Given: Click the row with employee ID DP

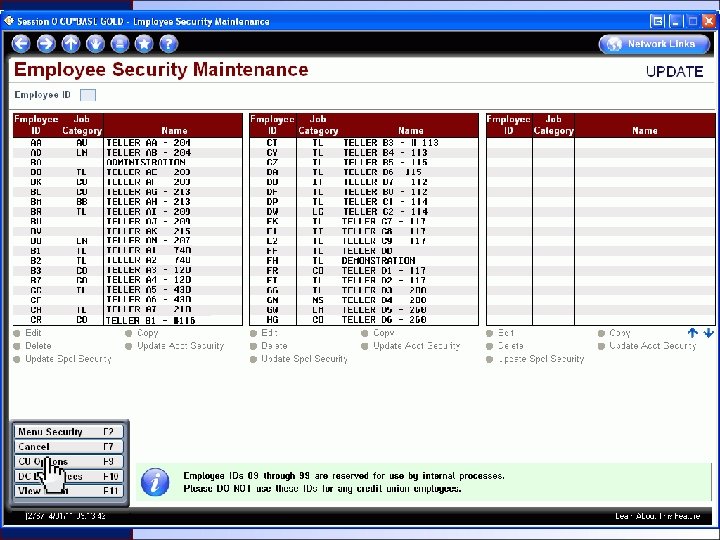Looking at the screenshot, I should point(364,202).
